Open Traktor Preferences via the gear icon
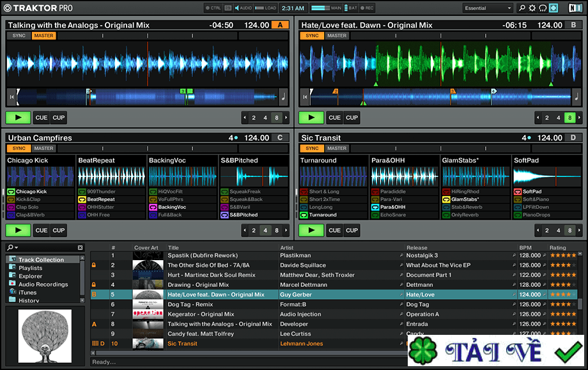This screenshot has height=370, width=588. [x=532, y=8]
